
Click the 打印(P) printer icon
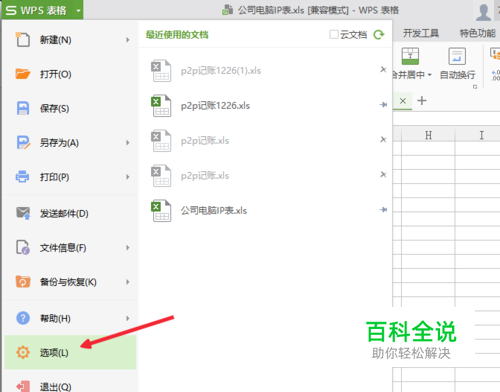[22, 177]
